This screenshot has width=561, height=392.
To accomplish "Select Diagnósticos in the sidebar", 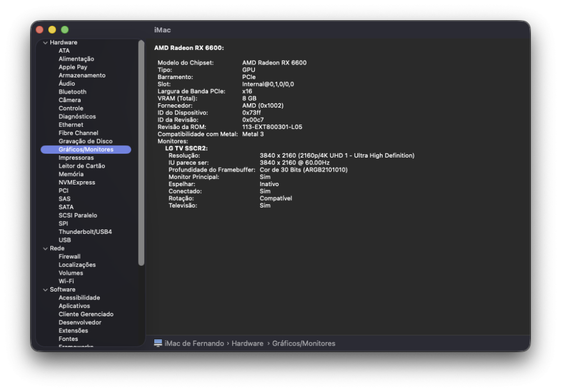I will click(77, 117).
